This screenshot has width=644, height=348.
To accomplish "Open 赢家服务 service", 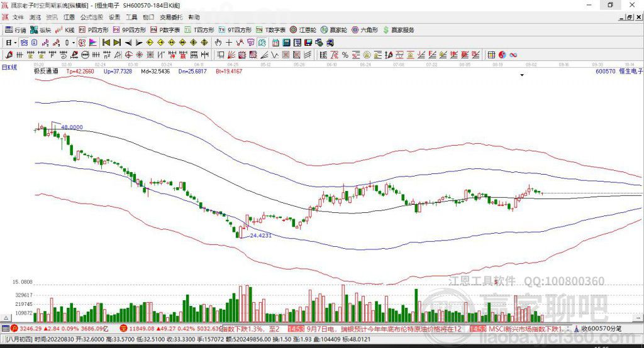I will [398, 30].
